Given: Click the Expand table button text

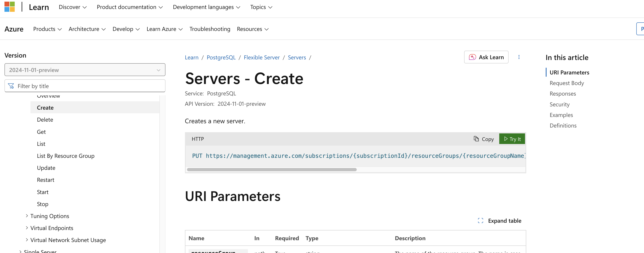Looking at the screenshot, I should [505, 221].
